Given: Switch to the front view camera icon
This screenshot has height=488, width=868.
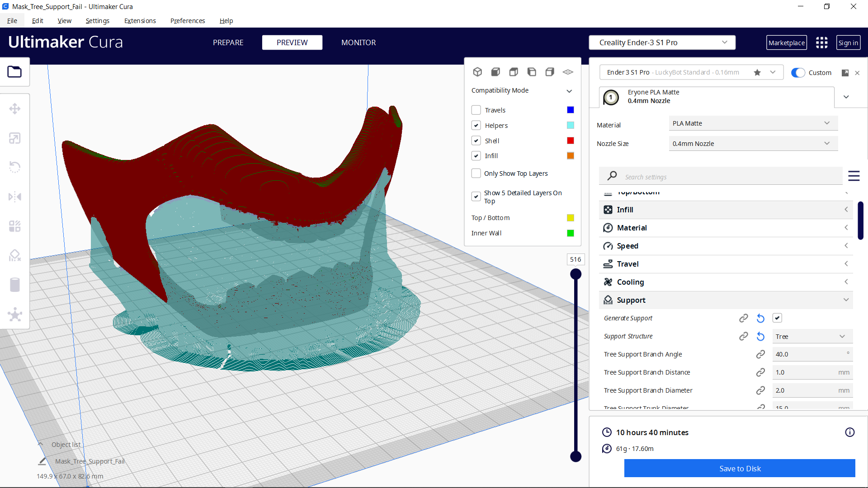Looking at the screenshot, I should coord(495,72).
